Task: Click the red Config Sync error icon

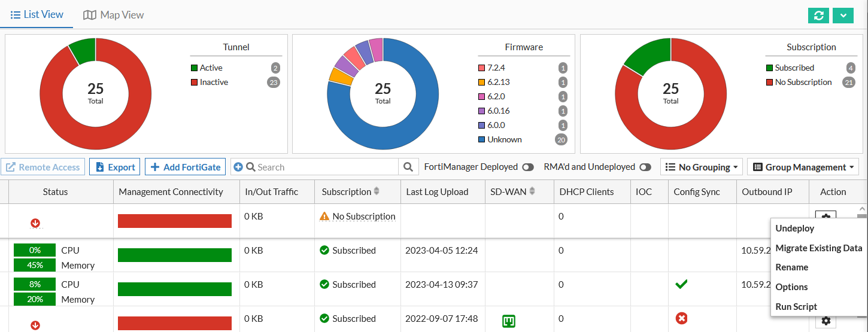Action: 681,319
